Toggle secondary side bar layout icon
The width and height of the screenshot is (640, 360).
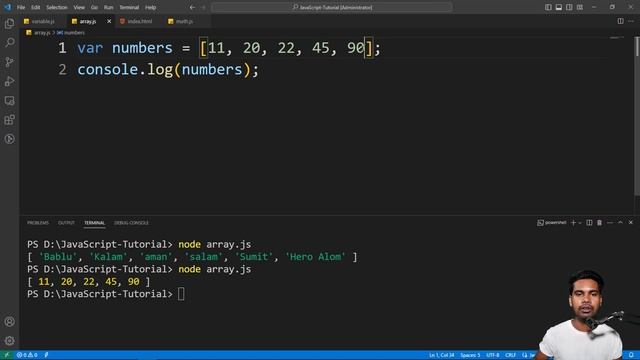pos(569,7)
